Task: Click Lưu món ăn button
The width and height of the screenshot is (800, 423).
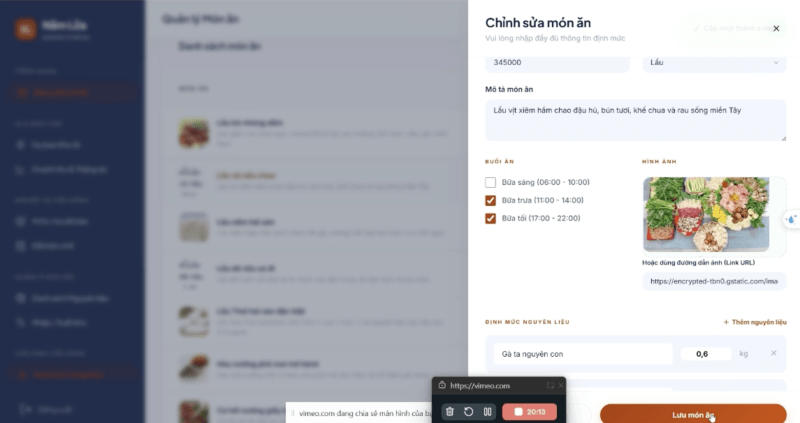Action: click(693, 414)
